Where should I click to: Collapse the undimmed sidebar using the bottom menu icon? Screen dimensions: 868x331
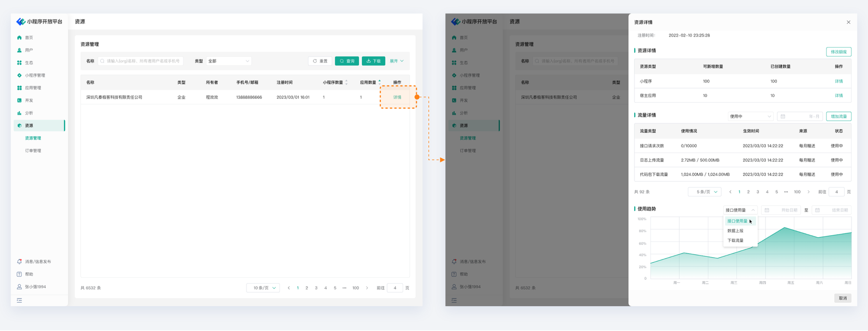[19, 300]
